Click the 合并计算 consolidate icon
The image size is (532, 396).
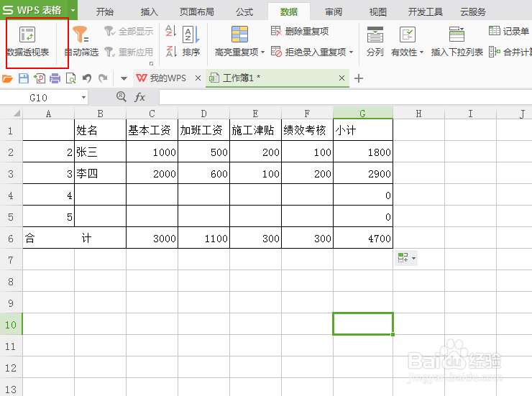point(495,52)
